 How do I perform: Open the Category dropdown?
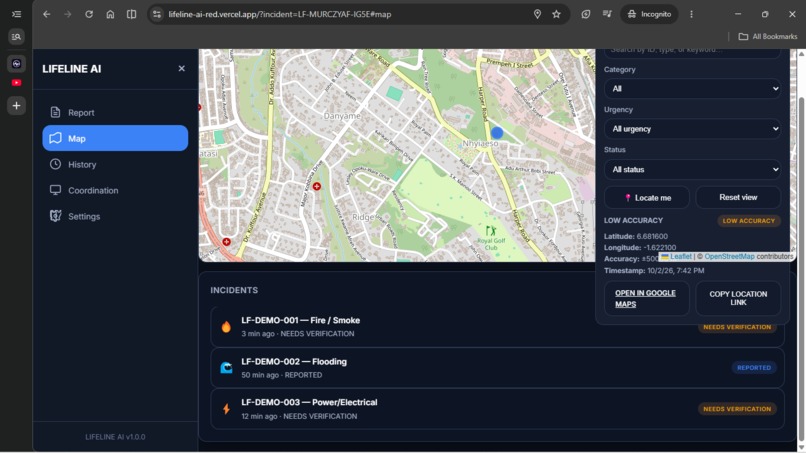coord(692,88)
